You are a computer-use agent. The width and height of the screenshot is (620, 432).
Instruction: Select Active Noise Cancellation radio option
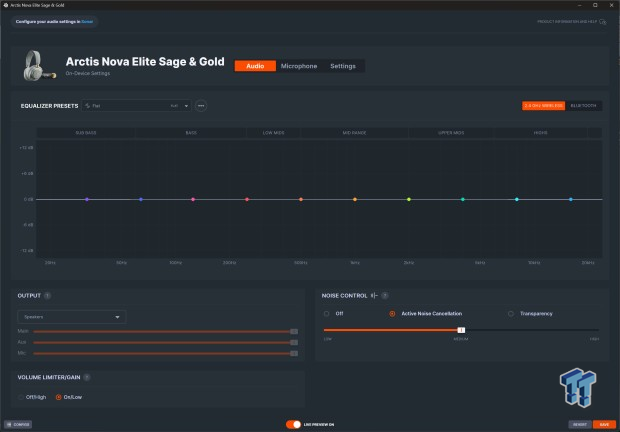tap(392, 313)
